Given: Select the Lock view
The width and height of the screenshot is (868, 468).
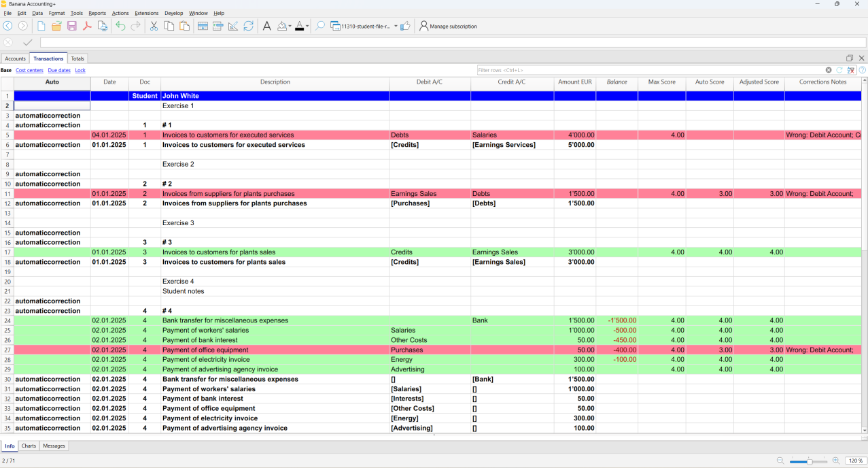Looking at the screenshot, I should pyautogui.click(x=80, y=70).
